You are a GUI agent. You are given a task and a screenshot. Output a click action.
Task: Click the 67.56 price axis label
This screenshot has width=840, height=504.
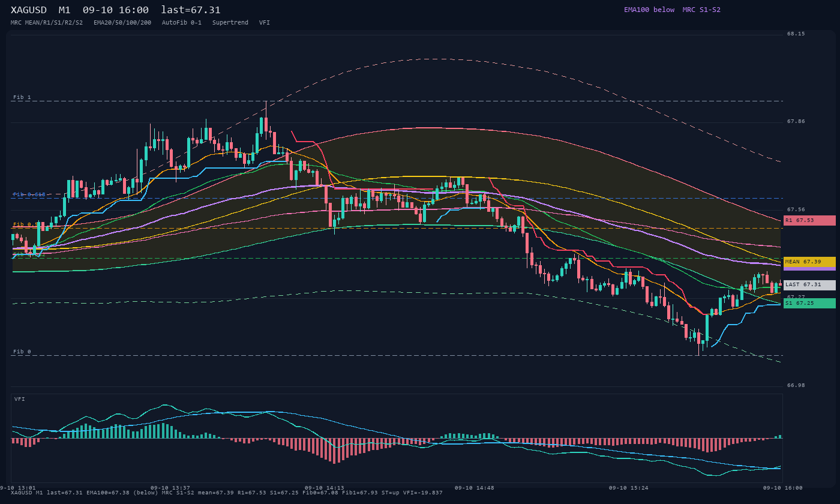(x=796, y=210)
